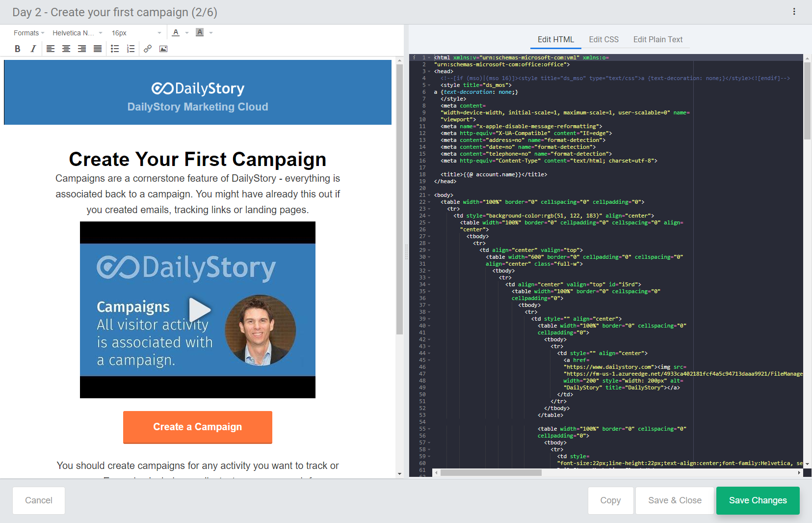The height and width of the screenshot is (523, 812).
Task: Click the DailyStory Marketing Cloud subtitle
Action: [x=198, y=107]
